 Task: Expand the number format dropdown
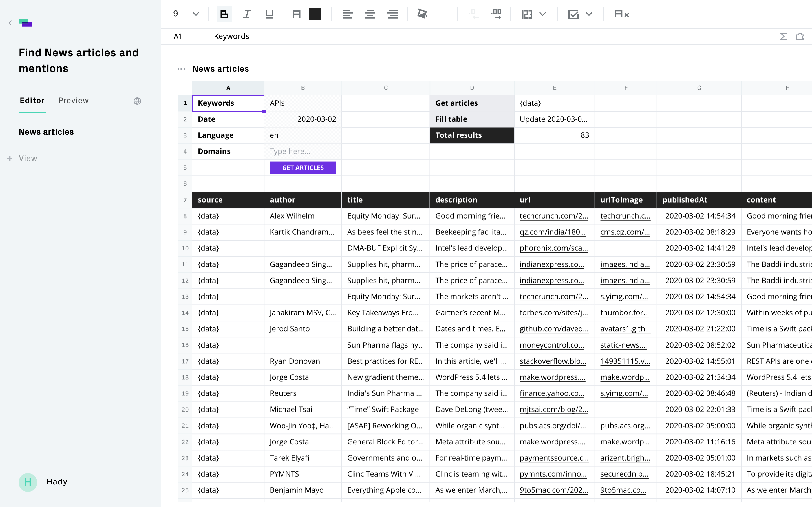(542, 14)
